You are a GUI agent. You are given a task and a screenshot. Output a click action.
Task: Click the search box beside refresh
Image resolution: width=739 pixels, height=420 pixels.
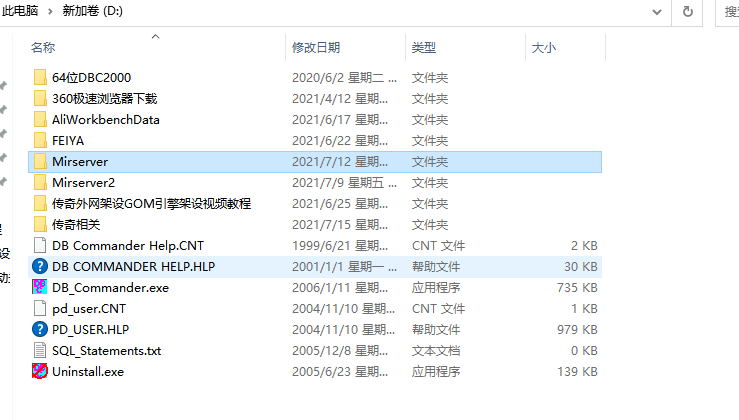(x=727, y=12)
